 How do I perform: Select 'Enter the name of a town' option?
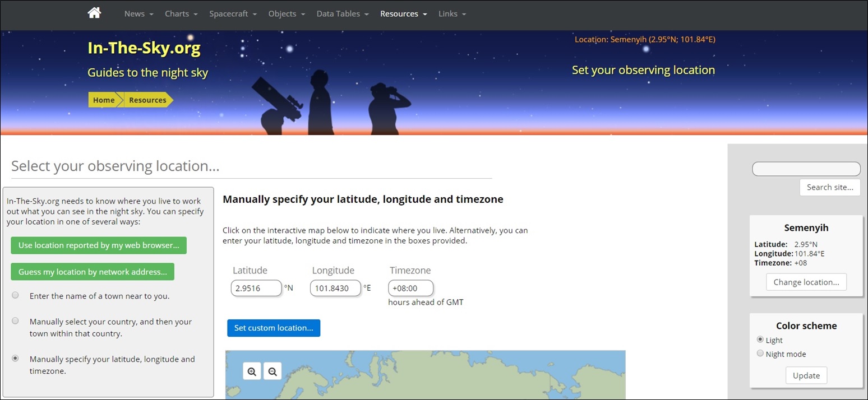15,295
